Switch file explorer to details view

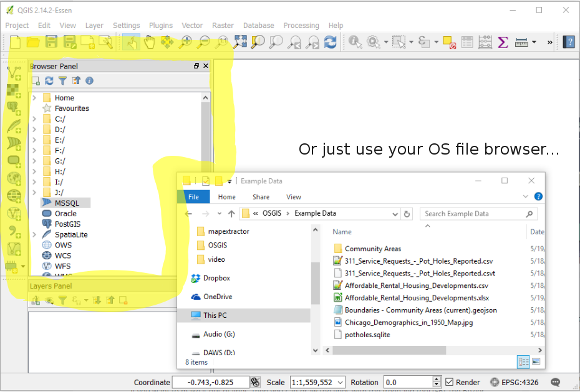coord(523,361)
